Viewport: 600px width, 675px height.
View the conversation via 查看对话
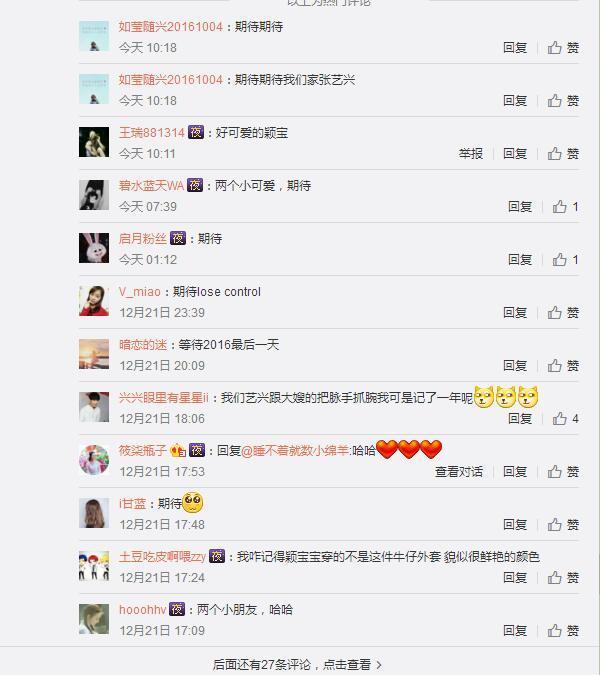pos(458,472)
